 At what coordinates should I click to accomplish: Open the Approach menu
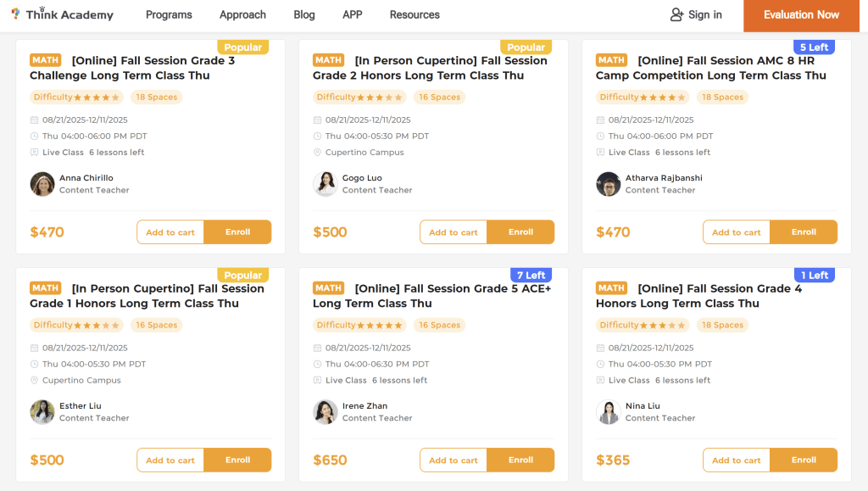[242, 14]
